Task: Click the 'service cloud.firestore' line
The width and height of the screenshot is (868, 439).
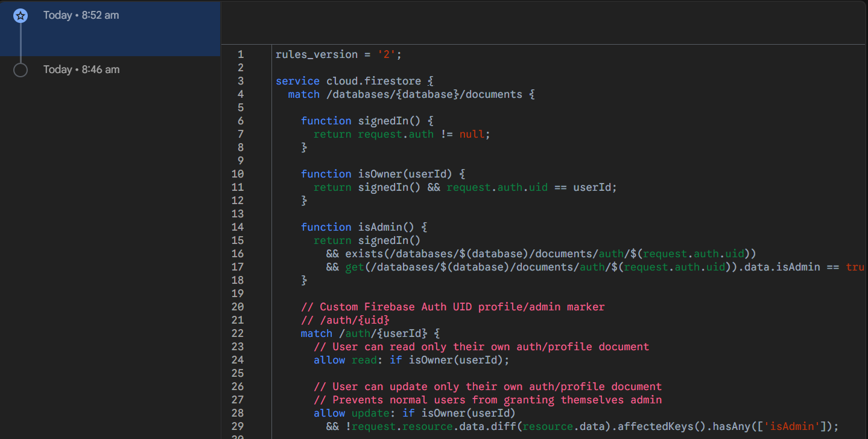Action: [x=355, y=81]
